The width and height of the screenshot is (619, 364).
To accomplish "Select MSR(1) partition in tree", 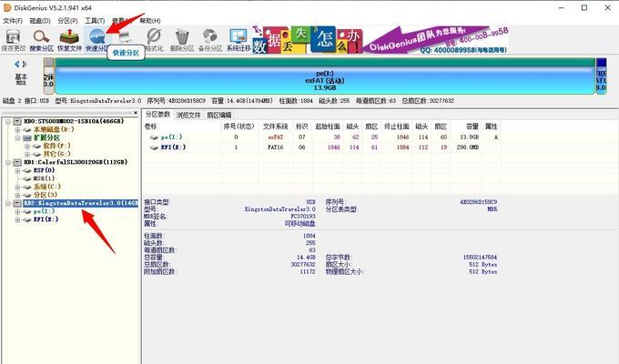I will 44,178.
